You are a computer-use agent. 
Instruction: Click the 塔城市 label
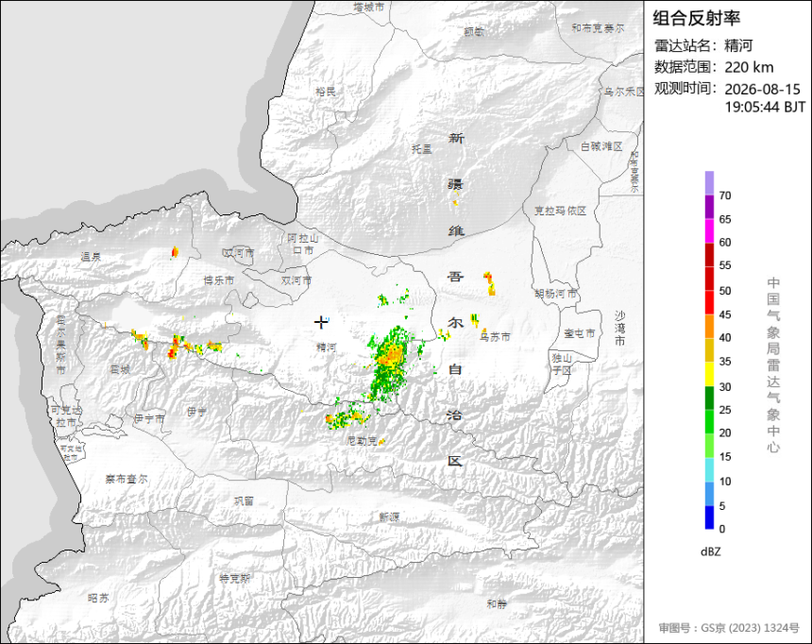coord(369,8)
